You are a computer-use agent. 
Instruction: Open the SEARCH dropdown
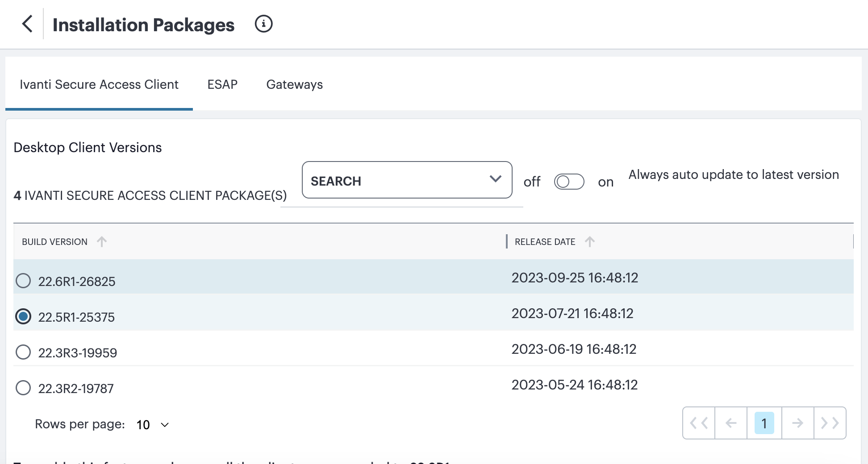pyautogui.click(x=407, y=180)
